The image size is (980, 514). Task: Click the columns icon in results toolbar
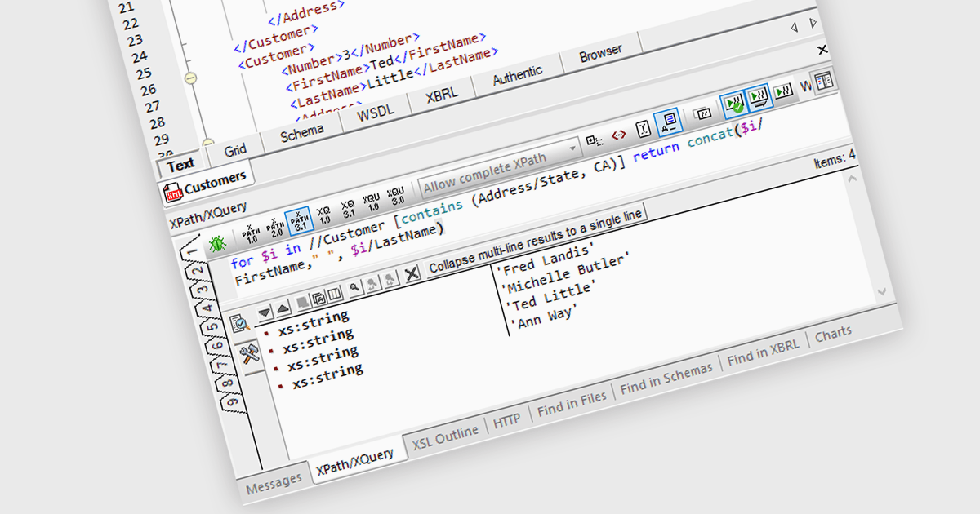(x=335, y=295)
